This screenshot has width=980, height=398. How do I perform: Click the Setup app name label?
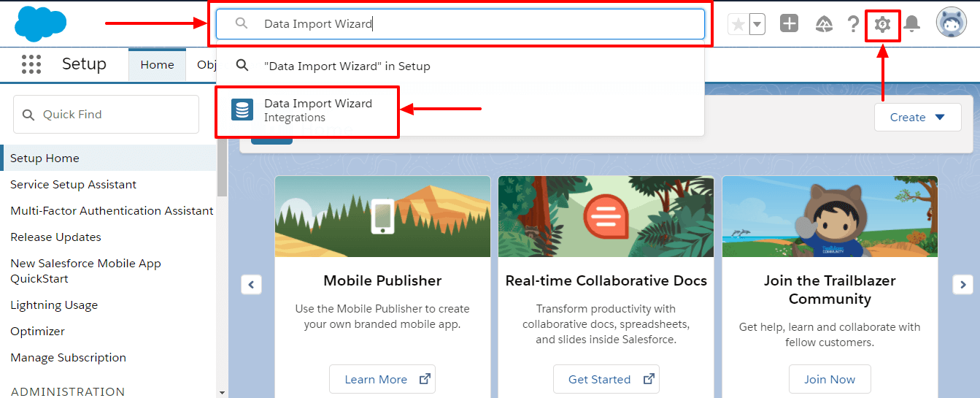84,64
